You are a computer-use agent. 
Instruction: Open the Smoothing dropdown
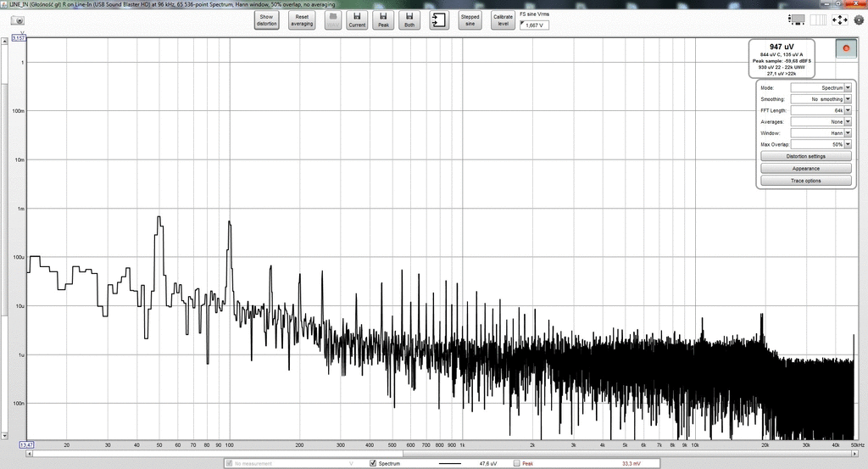point(821,99)
